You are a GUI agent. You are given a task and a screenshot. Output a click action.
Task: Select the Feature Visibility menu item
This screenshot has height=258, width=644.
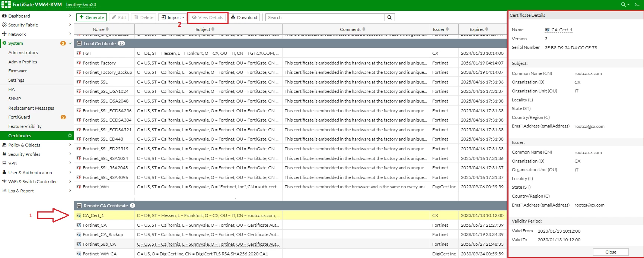pos(25,126)
